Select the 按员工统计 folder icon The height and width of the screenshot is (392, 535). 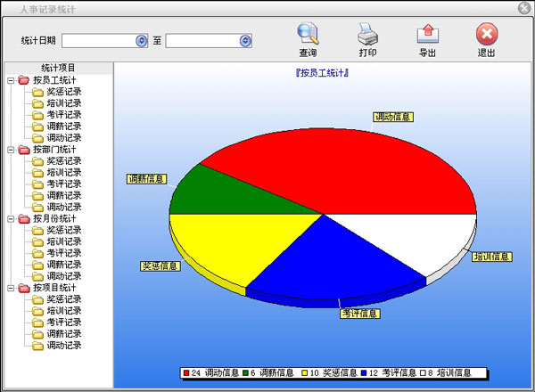click(x=23, y=80)
